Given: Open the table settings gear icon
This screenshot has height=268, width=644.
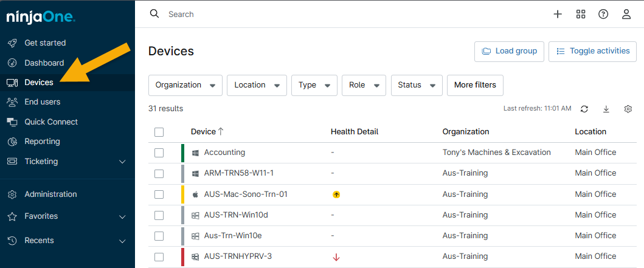Looking at the screenshot, I should point(628,109).
